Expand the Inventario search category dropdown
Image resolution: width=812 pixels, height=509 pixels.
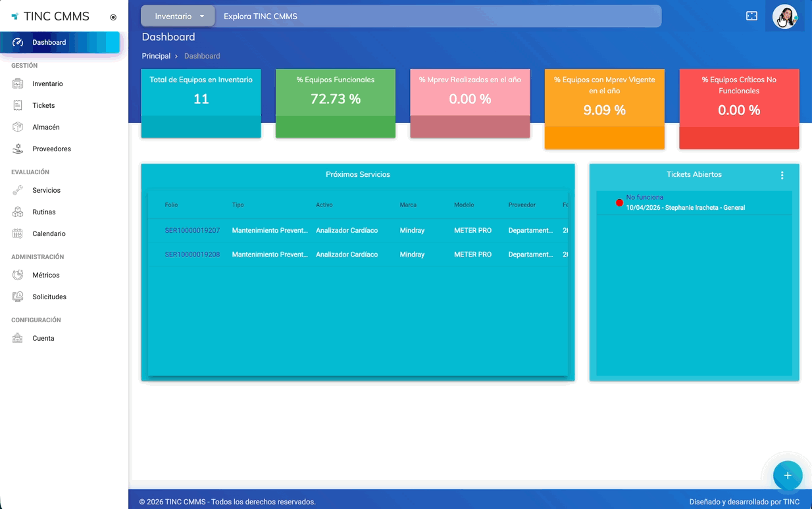point(178,16)
